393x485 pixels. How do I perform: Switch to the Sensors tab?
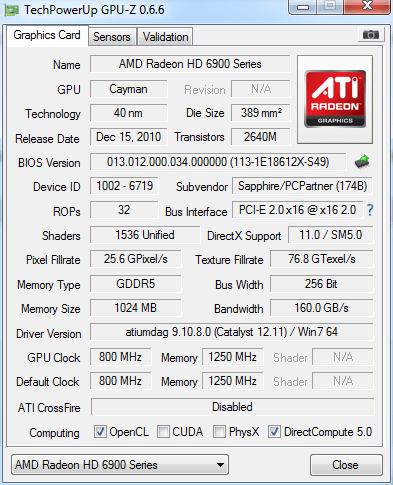112,37
